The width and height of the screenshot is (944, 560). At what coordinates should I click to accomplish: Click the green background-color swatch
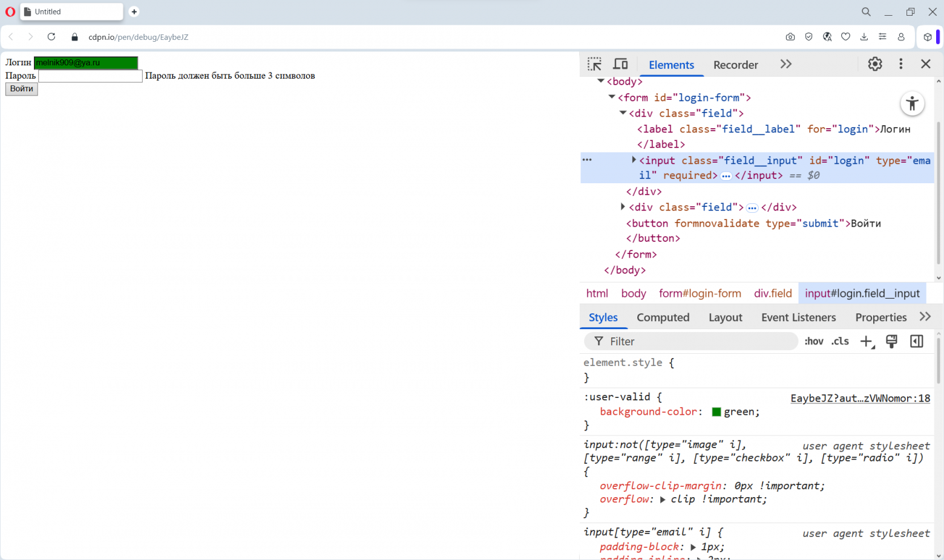716,412
